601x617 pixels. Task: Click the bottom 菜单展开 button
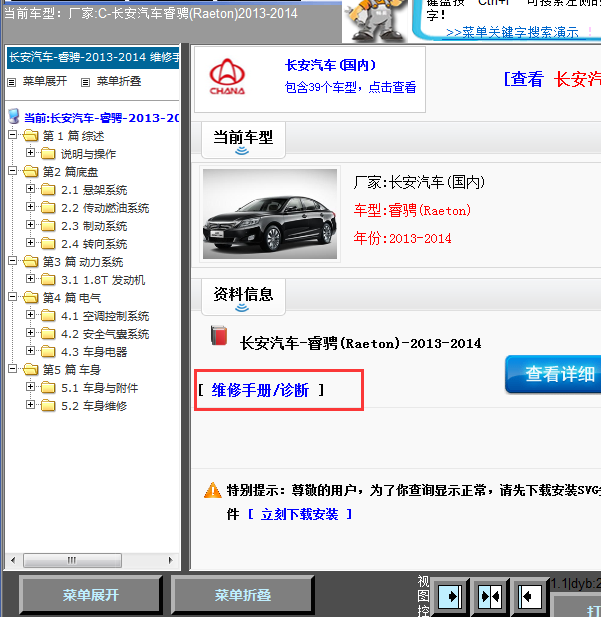click(x=91, y=595)
